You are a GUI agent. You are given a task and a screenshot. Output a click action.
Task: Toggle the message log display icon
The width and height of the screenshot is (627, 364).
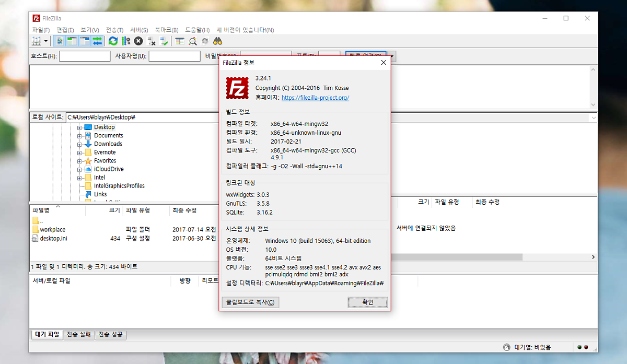click(60, 41)
